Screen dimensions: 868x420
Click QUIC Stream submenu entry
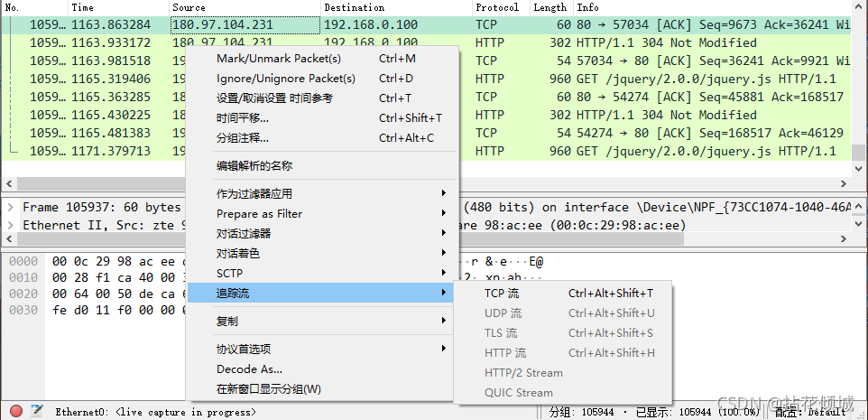(x=562, y=393)
